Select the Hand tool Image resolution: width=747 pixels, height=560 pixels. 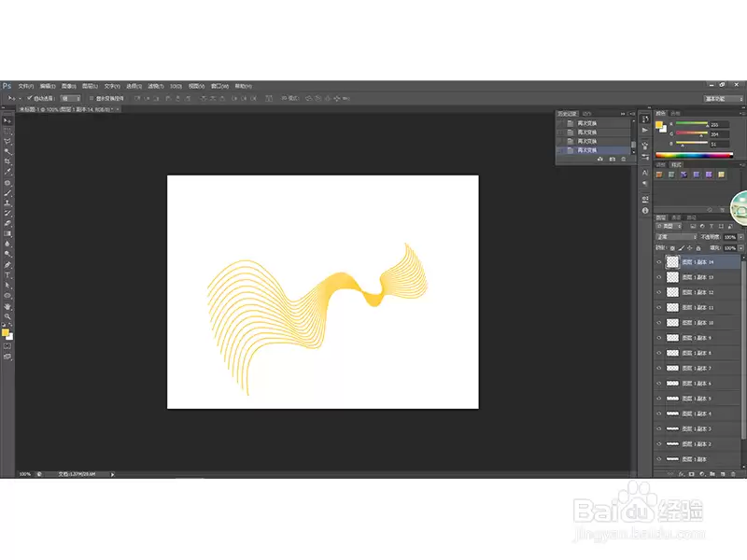click(x=7, y=306)
